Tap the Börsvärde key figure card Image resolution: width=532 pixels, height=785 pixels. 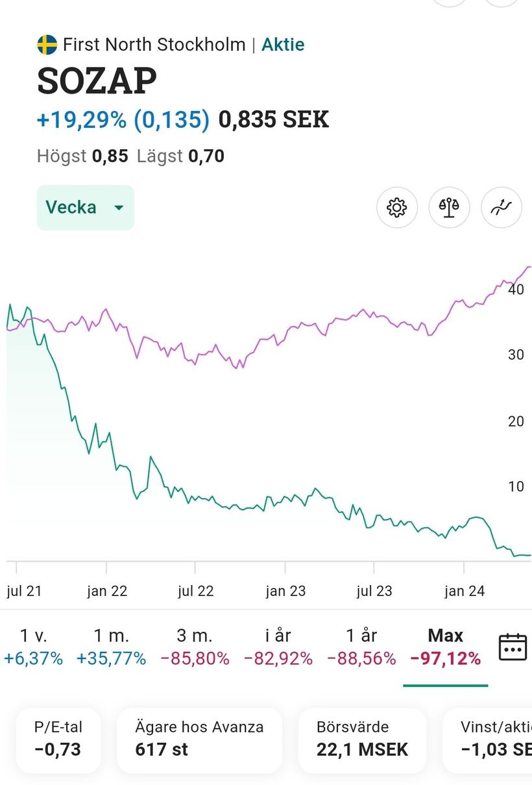[362, 739]
